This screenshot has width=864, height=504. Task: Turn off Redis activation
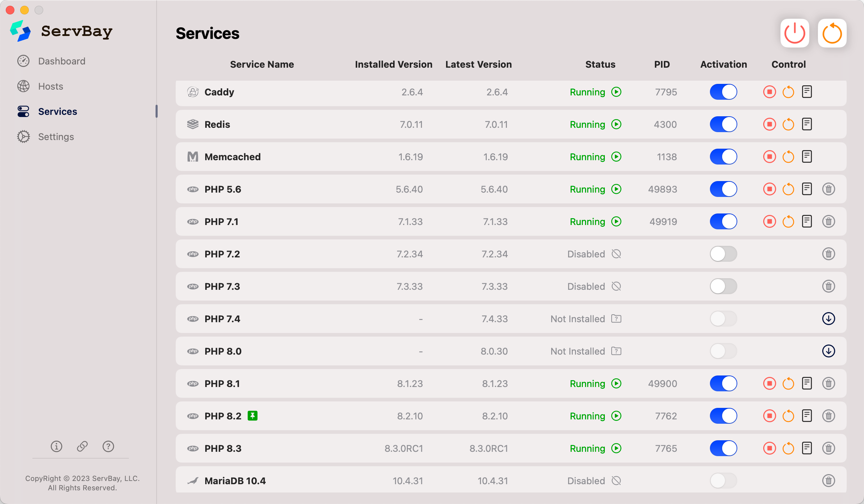[x=723, y=124]
